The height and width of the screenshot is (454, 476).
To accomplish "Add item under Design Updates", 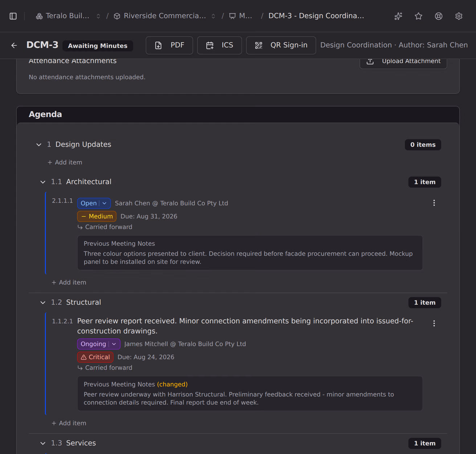I will pyautogui.click(x=65, y=163).
